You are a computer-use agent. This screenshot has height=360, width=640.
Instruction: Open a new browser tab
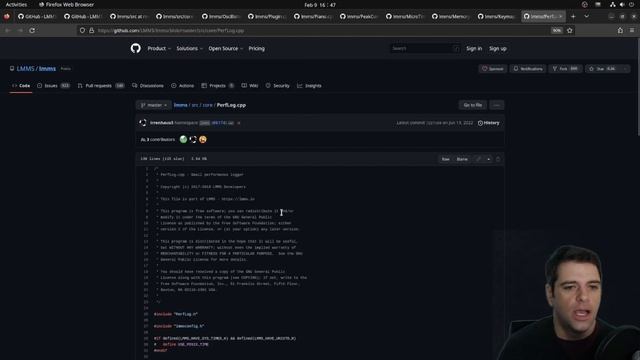pyautogui.click(x=573, y=16)
